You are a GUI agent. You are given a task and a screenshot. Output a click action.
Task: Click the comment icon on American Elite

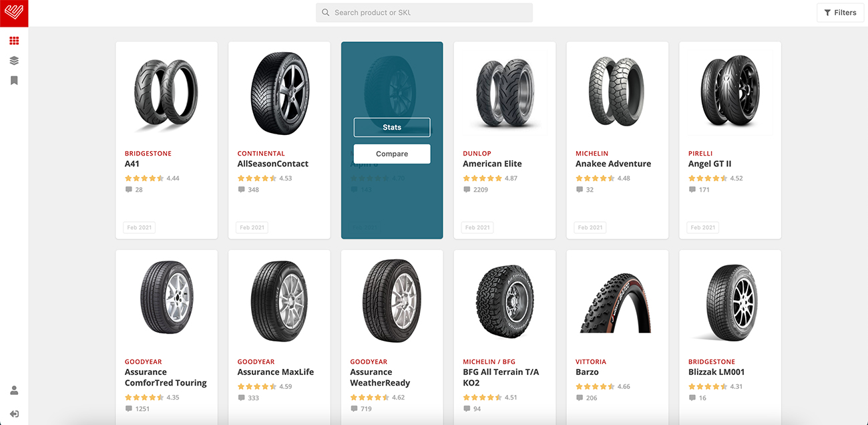point(467,190)
